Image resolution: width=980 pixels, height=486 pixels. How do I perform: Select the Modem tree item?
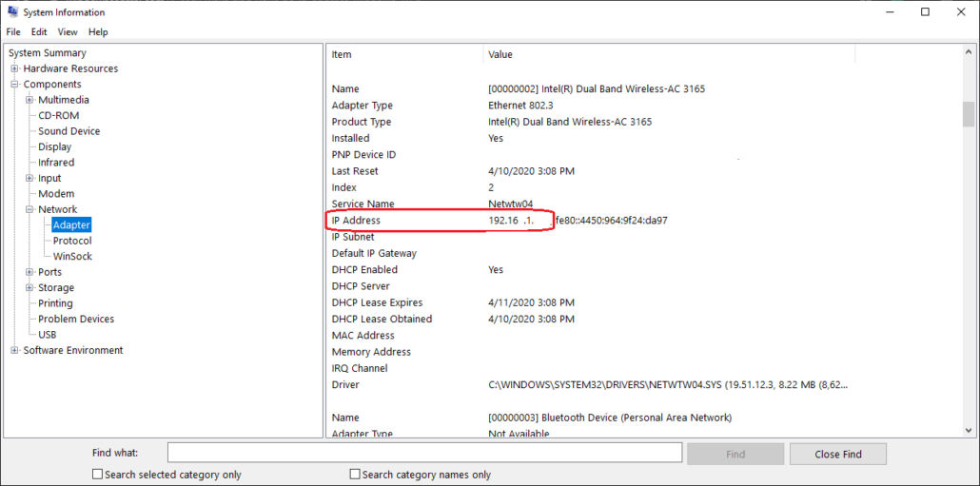[x=56, y=194]
